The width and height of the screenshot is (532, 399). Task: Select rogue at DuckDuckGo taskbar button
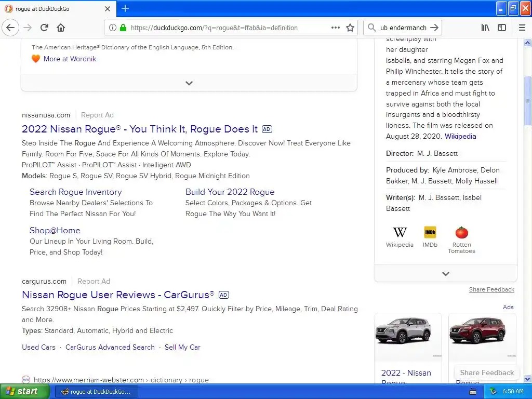click(x=96, y=392)
